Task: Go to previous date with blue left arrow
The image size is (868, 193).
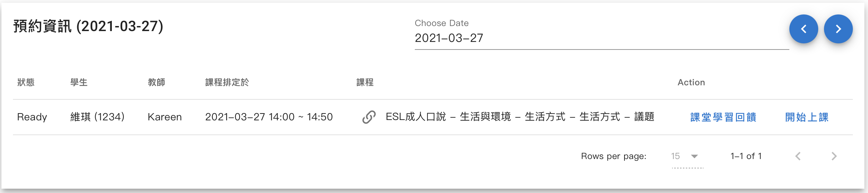Action: (x=803, y=29)
